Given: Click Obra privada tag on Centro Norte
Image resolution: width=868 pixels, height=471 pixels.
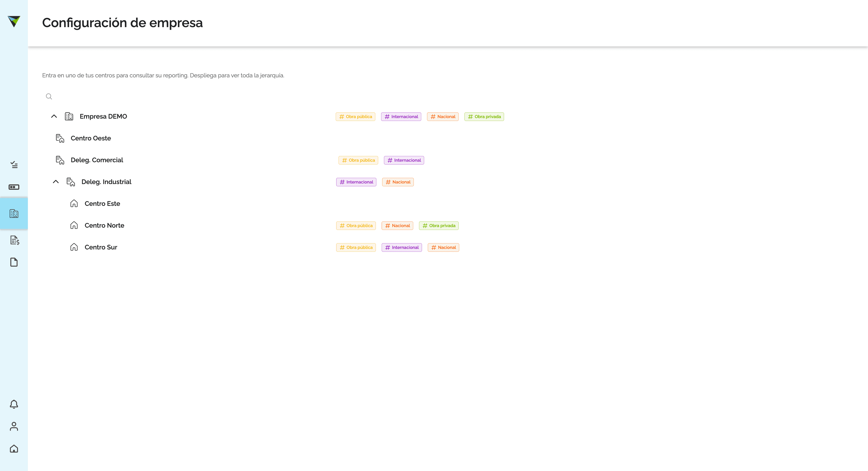Looking at the screenshot, I should [x=439, y=226].
